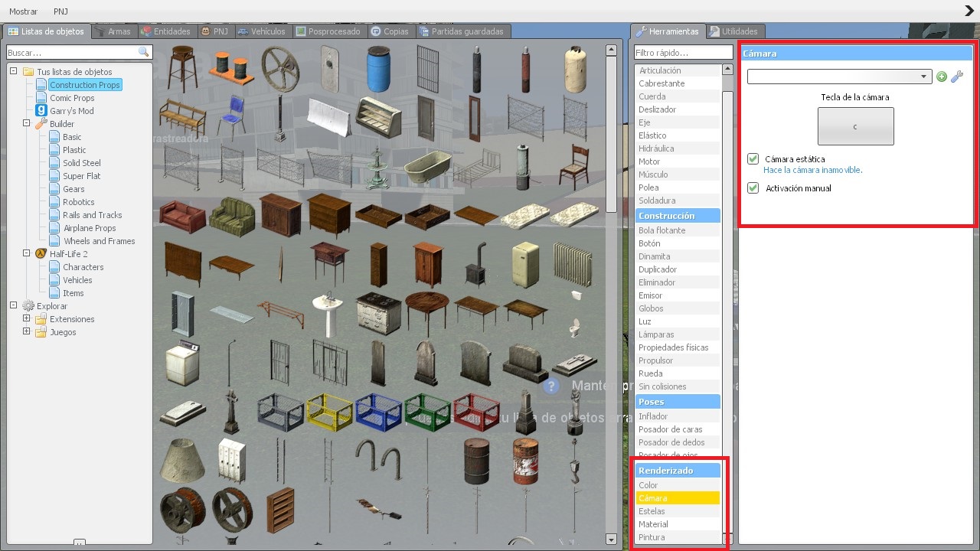980x551 pixels.
Task: Spawn the large valve wheel prop
Action: point(280,67)
